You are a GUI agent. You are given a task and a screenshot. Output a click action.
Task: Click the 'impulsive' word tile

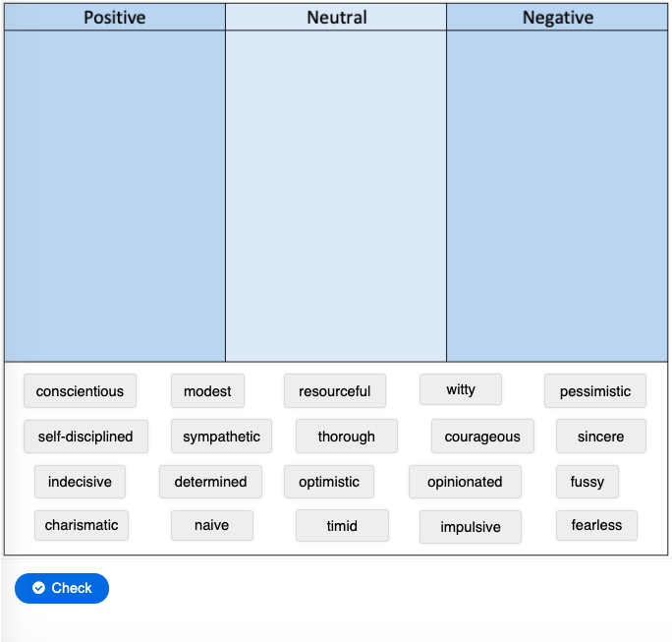pos(471,527)
